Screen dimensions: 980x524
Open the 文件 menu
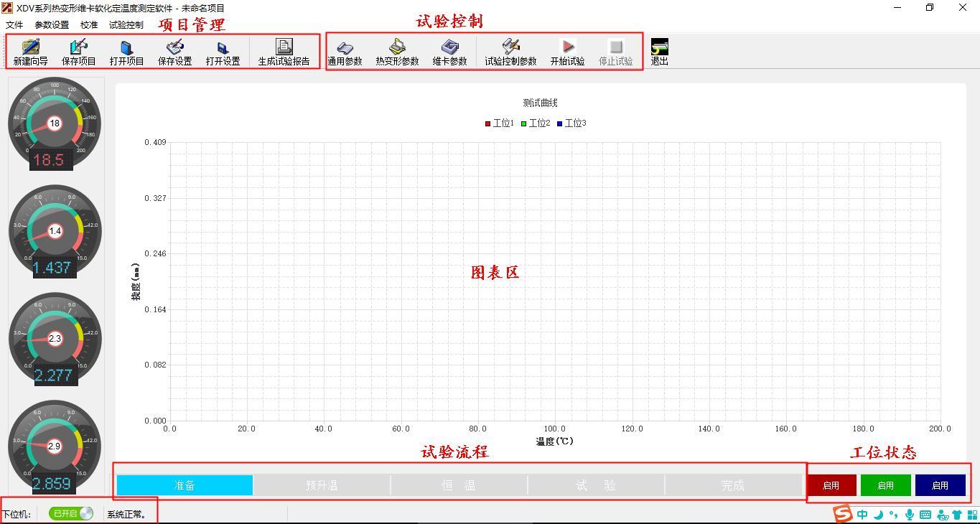(14, 24)
